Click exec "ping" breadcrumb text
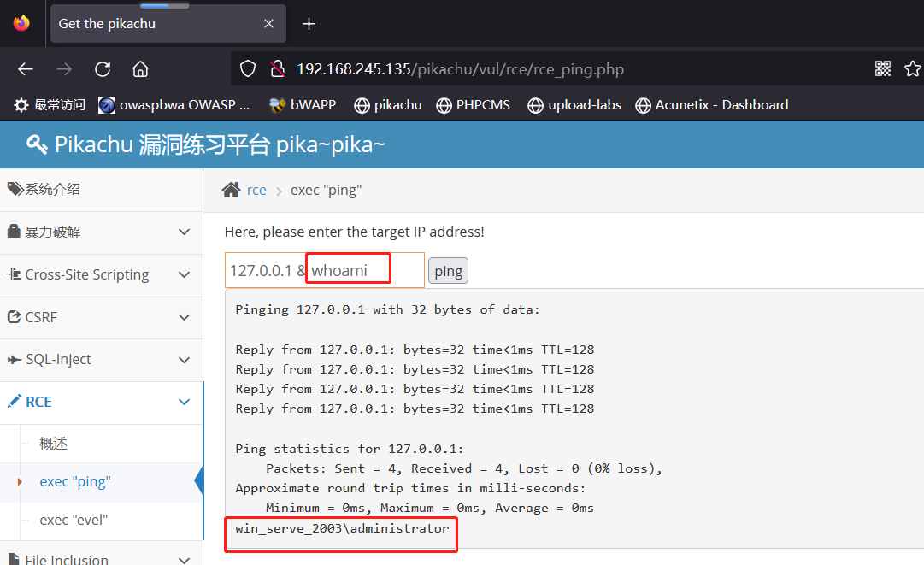 pyautogui.click(x=326, y=191)
